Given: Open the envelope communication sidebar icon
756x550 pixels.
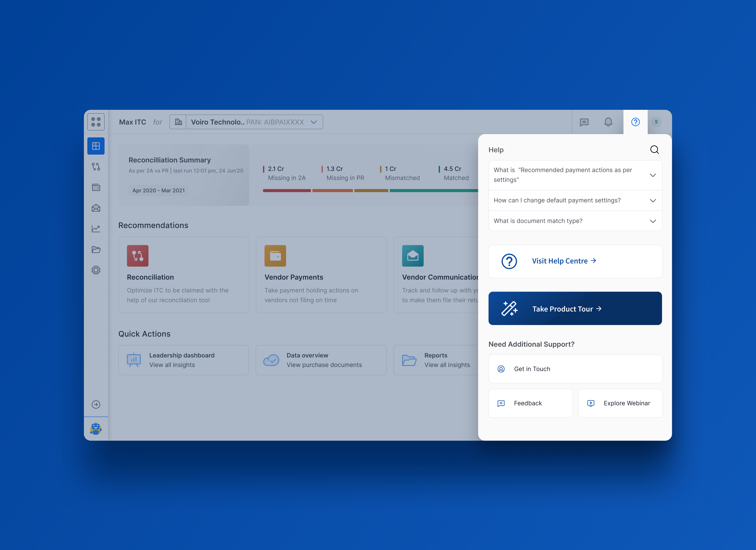Looking at the screenshot, I should (x=96, y=208).
